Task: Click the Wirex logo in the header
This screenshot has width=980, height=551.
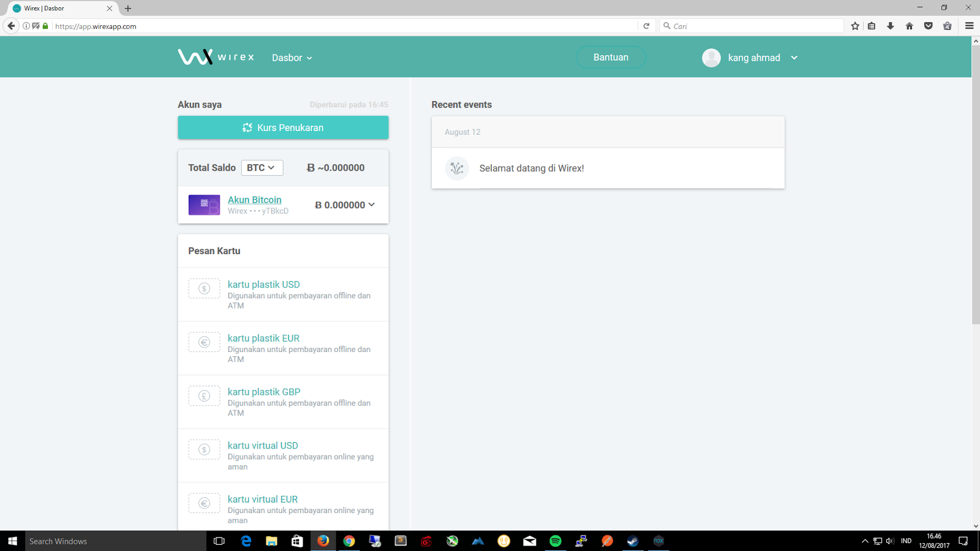Action: click(x=216, y=57)
